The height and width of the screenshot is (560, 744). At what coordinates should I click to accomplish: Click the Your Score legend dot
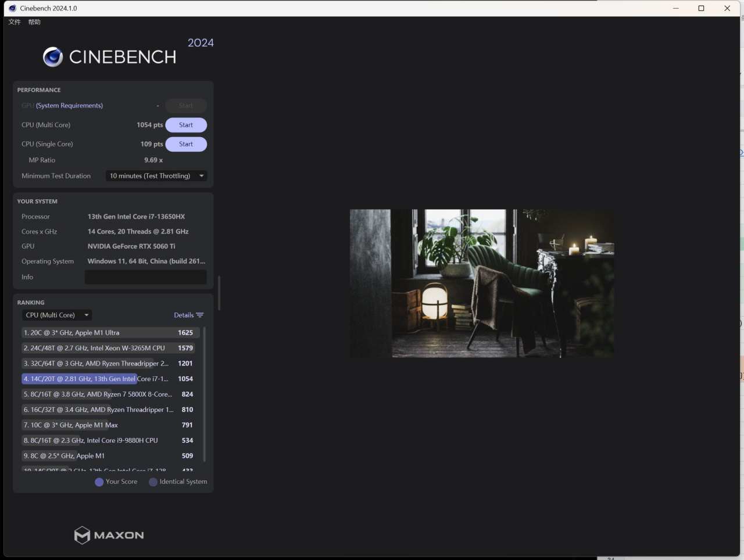[x=99, y=482]
